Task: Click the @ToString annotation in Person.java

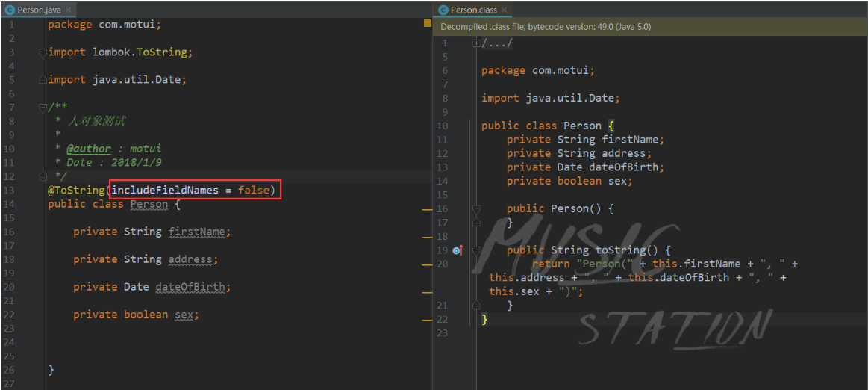Action: pyautogui.click(x=77, y=191)
